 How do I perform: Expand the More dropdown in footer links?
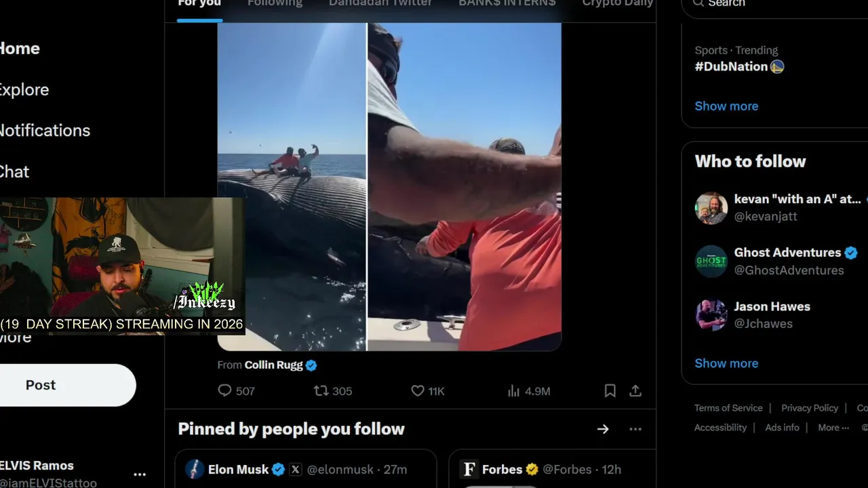tap(833, 428)
